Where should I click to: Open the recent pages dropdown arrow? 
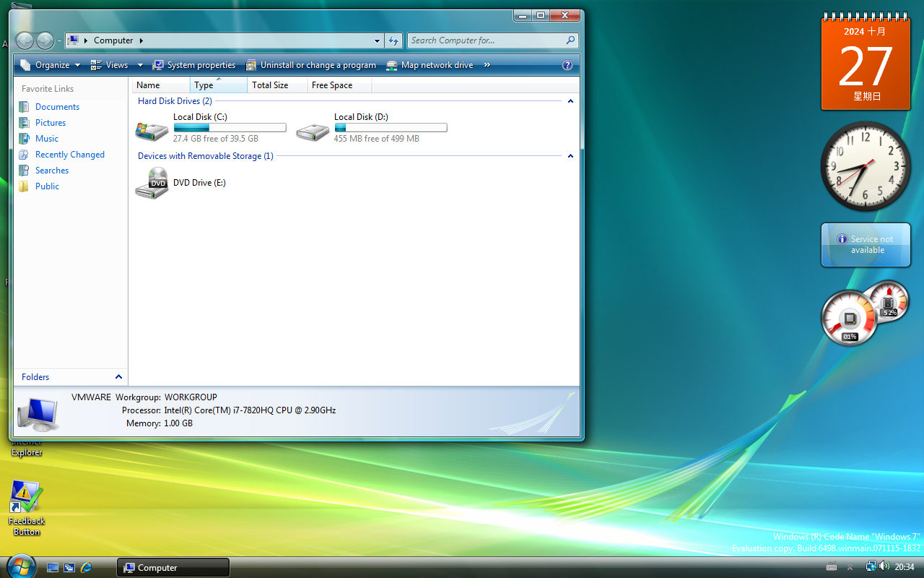60,41
